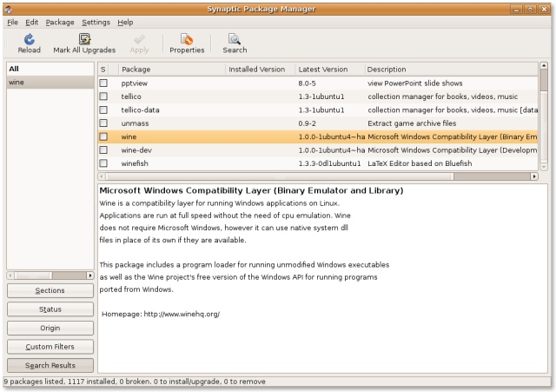Open the Search toolbar icon
The image size is (556, 392).
point(234,39)
